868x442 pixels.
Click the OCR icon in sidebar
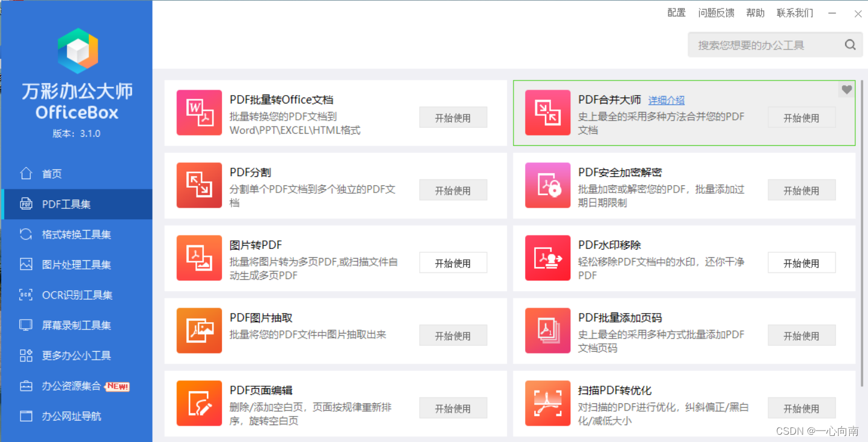tap(26, 295)
